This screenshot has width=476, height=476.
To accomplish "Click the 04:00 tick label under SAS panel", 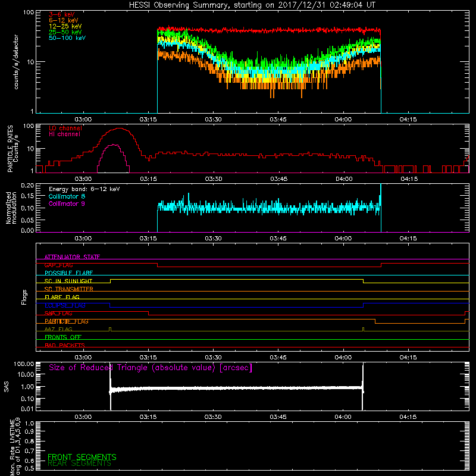I will point(343,417).
